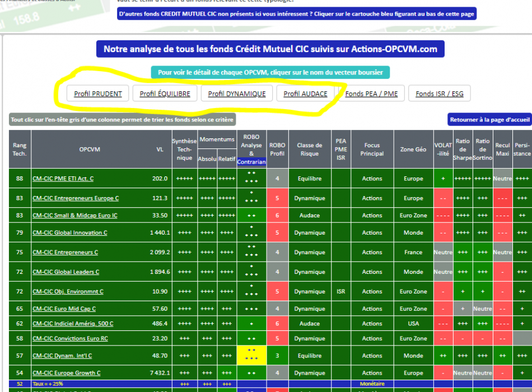Click the VL value 202.0
532x392 pixels.
point(160,179)
